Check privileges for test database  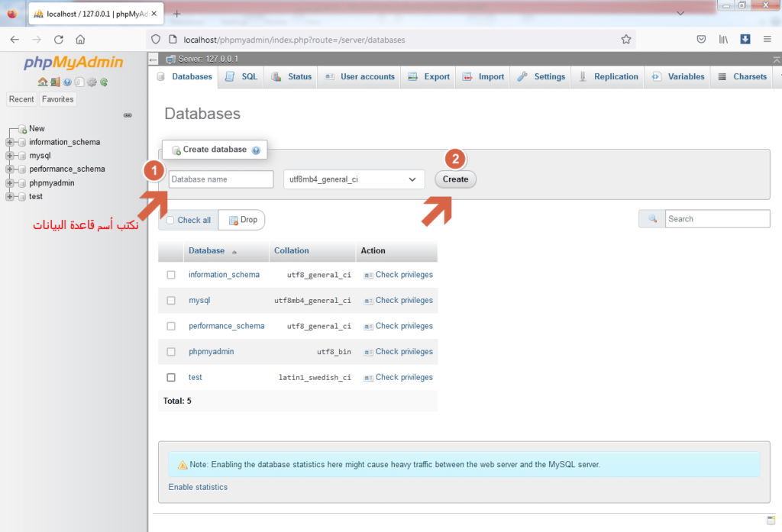pyautogui.click(x=399, y=377)
